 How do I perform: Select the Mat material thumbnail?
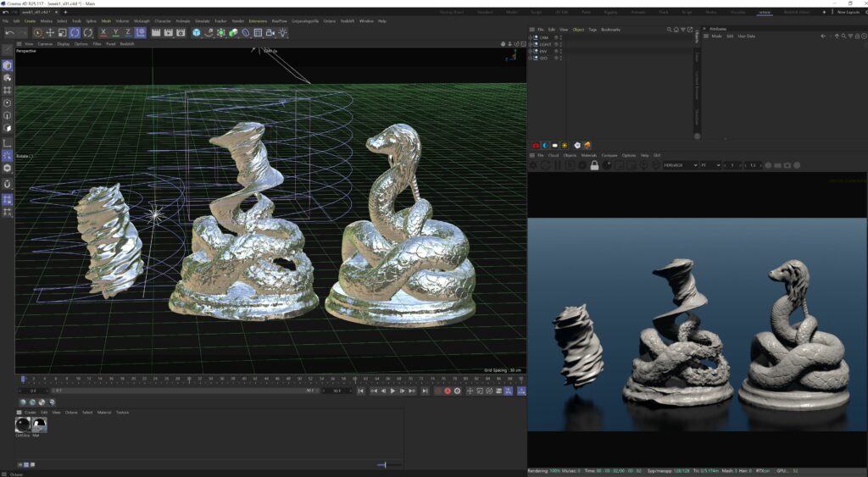pos(39,424)
